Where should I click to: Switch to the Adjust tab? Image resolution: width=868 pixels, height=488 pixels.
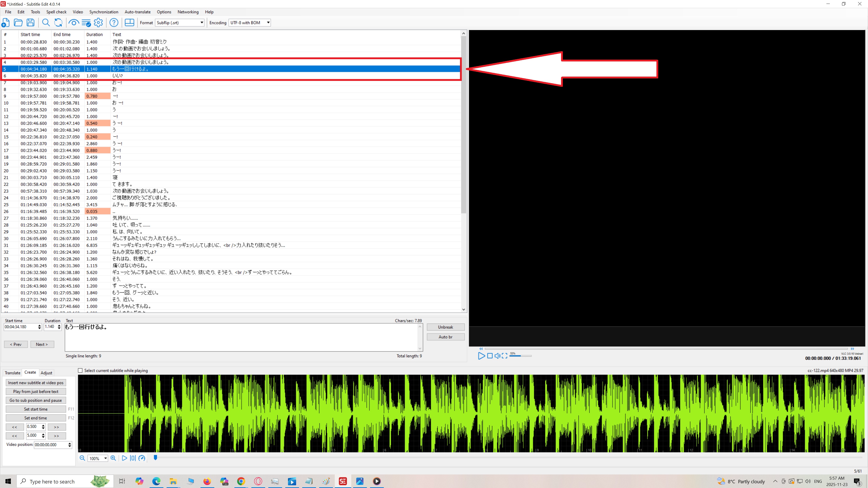click(x=46, y=373)
